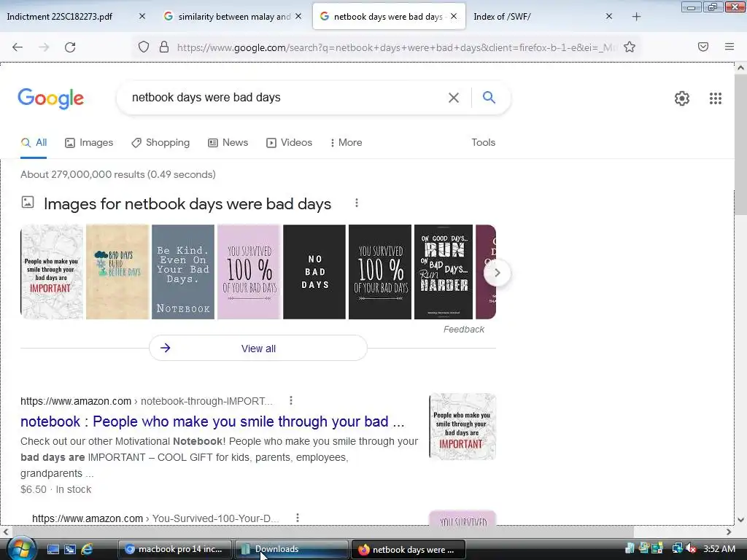Viewport: 747px width, 560px height.
Task: Click in the Google search input field
Action: click(286, 98)
